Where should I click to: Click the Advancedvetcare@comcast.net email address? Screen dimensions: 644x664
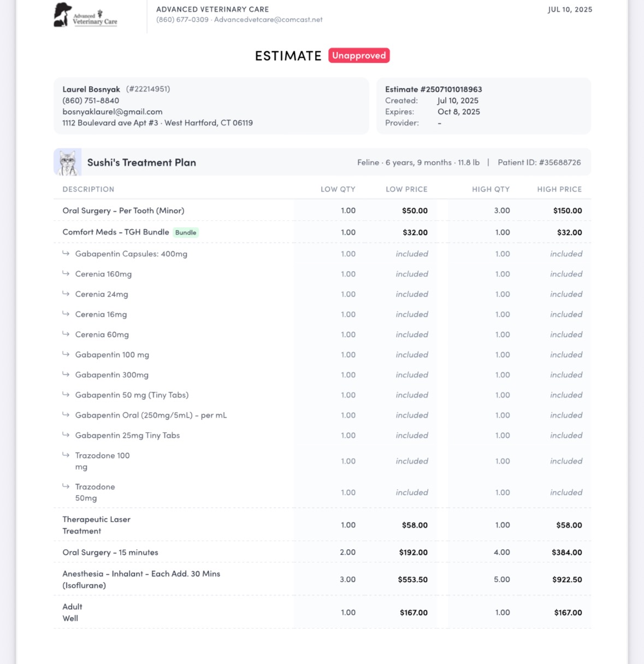(268, 20)
